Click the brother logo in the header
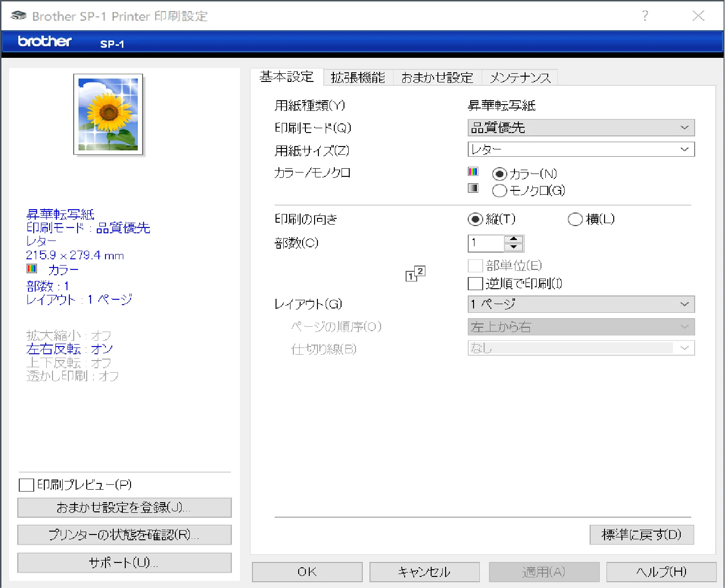This screenshot has width=725, height=588. click(45, 41)
